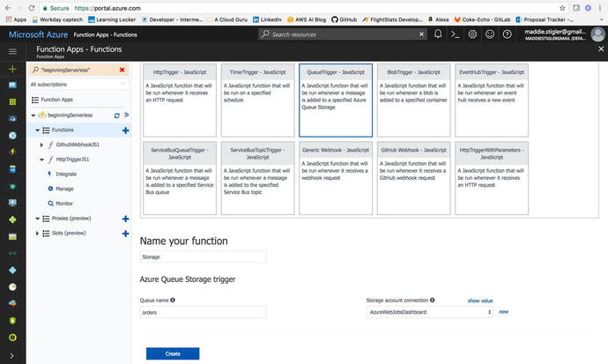
Task: Open the hamburger menu in sidebar
Action: tap(12, 52)
